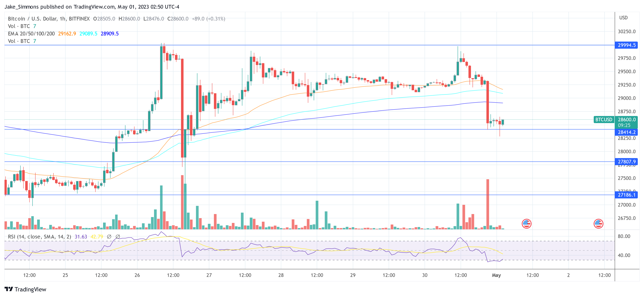This screenshot has width=644, height=297.
Task: Click the yellow RSI SMA value 42.79
Action: (x=97, y=237)
